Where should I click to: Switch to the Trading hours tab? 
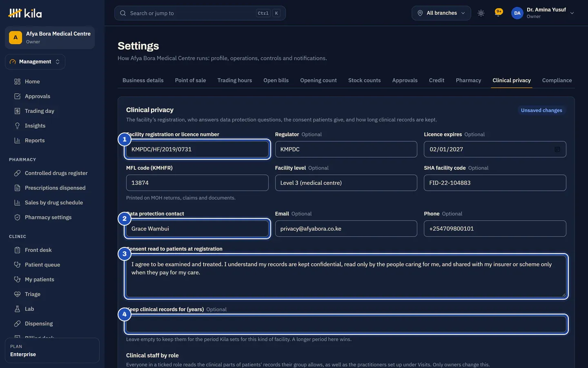tap(235, 80)
